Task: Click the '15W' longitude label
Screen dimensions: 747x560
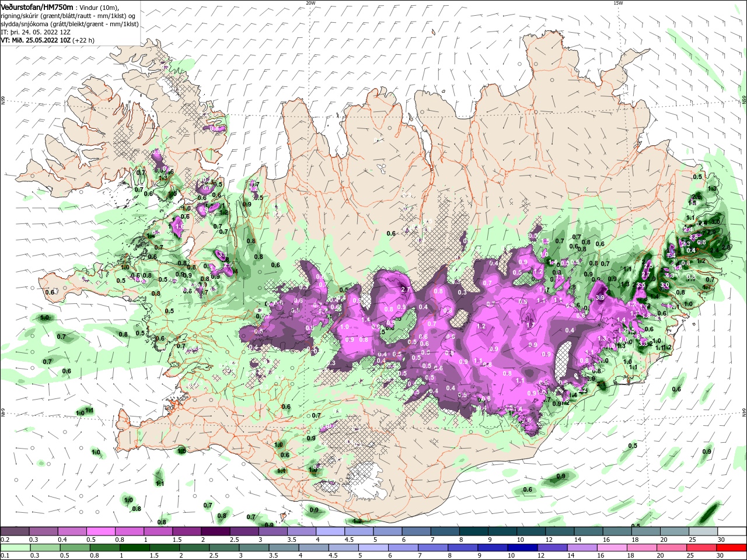Action: pyautogui.click(x=618, y=3)
